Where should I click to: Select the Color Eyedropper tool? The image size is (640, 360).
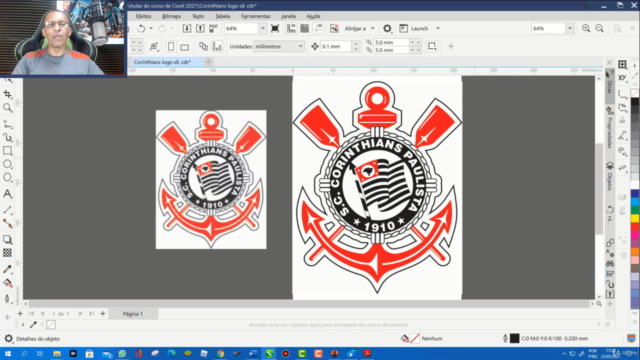coord(7,269)
